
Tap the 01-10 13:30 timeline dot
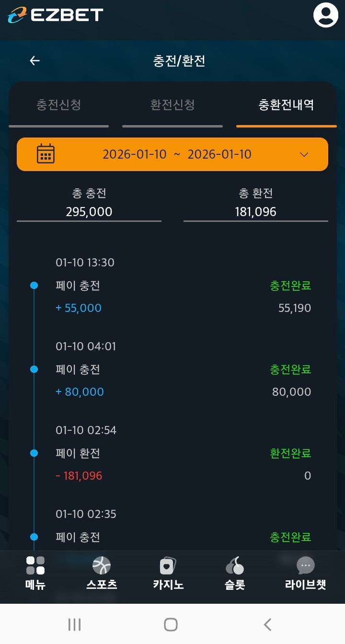[x=34, y=286]
